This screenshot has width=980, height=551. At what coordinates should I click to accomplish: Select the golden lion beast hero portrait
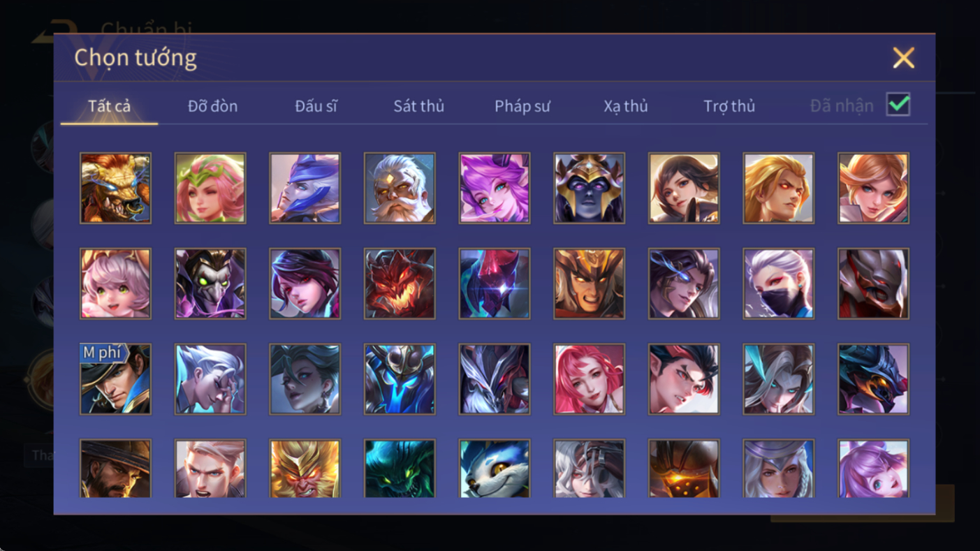pyautogui.click(x=115, y=189)
